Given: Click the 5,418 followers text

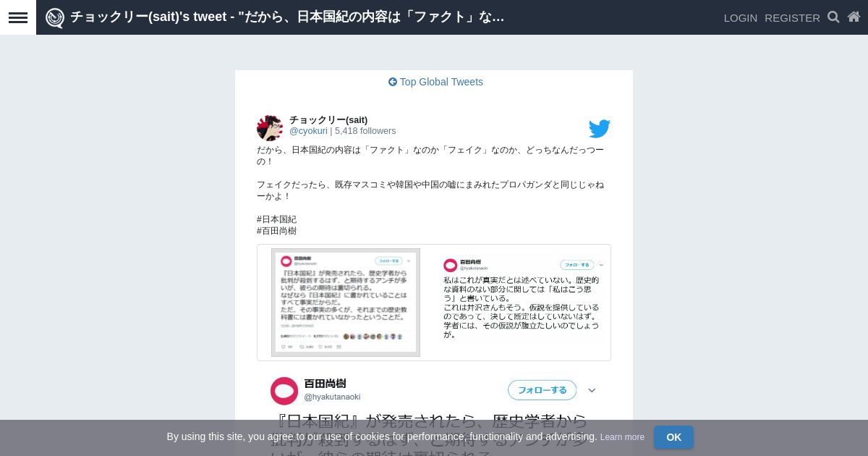Looking at the screenshot, I should tap(365, 131).
